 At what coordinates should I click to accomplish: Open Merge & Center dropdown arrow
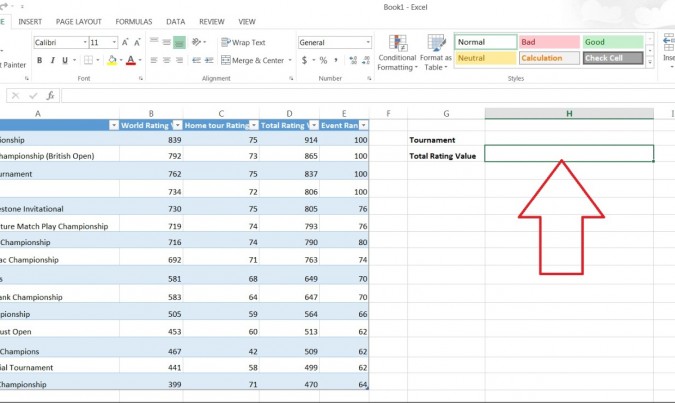(290, 60)
